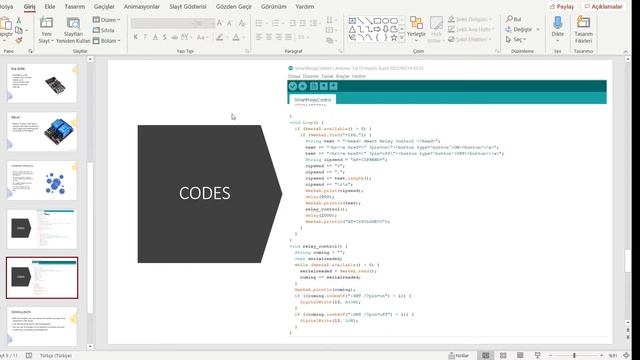Align text left in Paragraf group
This screenshot has height=360, width=640.
[x=259, y=37]
